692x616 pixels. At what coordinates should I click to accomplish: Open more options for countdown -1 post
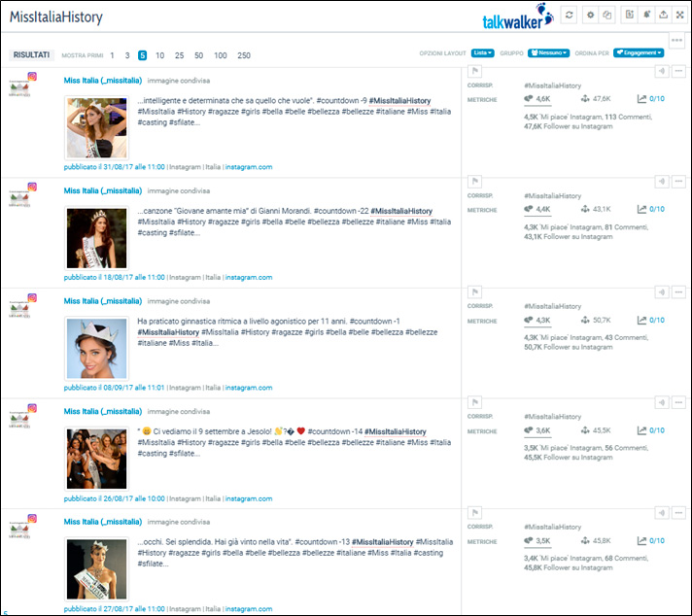(678, 291)
